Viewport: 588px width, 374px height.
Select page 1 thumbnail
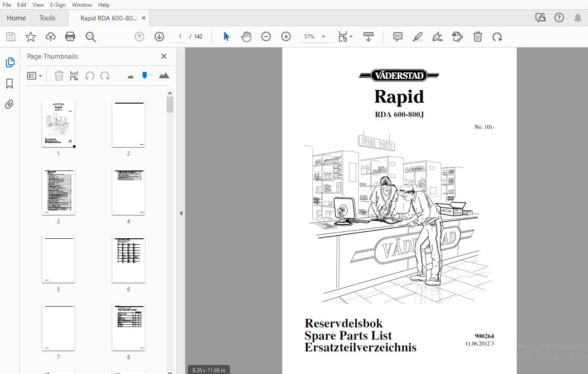point(58,124)
